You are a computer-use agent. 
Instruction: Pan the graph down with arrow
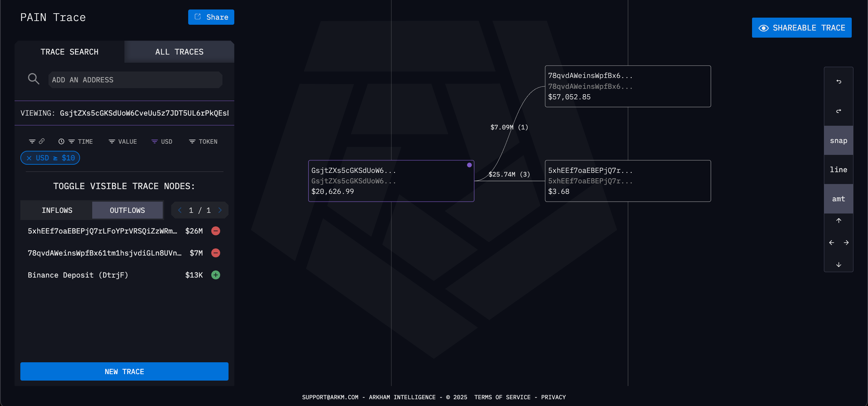click(x=839, y=264)
